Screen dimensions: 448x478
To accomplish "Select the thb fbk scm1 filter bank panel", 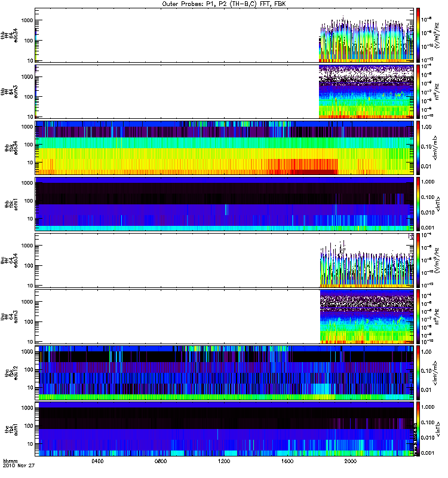I will 225,204.
